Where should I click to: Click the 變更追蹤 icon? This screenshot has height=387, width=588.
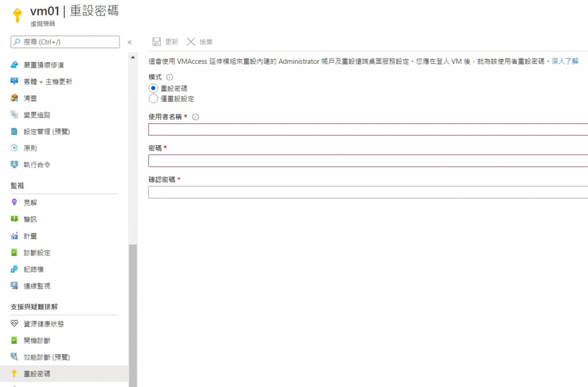(x=14, y=114)
